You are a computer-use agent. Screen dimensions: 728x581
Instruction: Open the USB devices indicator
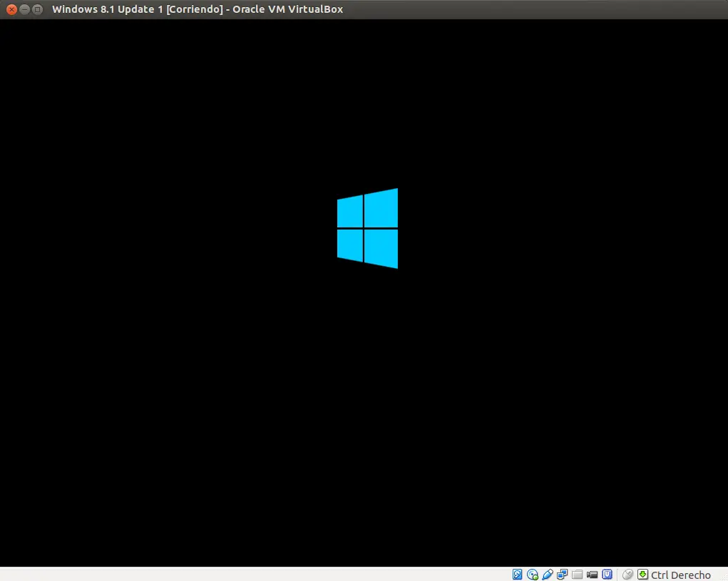click(x=548, y=575)
